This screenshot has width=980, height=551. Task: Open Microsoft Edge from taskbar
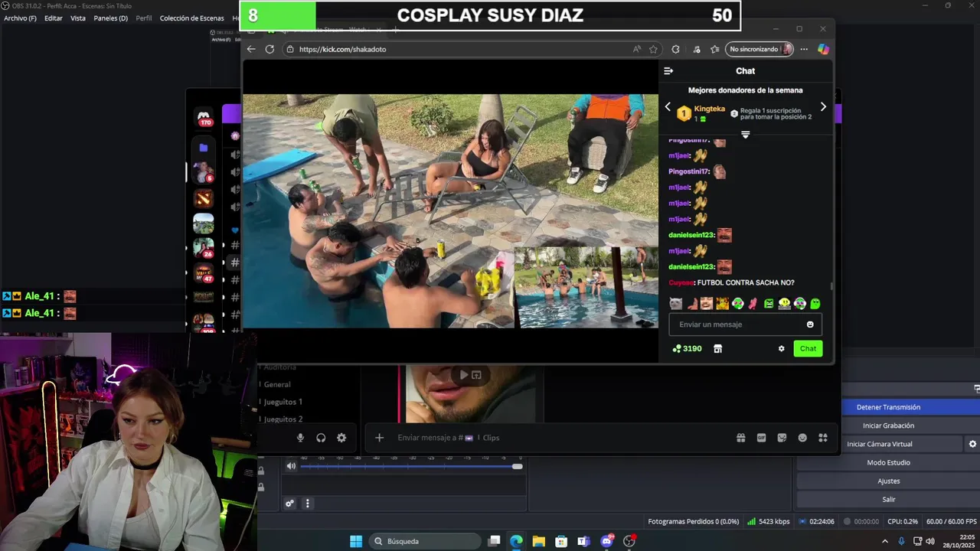click(x=516, y=541)
